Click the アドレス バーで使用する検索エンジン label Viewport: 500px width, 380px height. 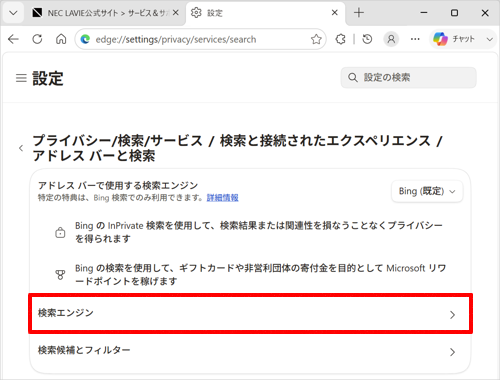[x=118, y=185]
